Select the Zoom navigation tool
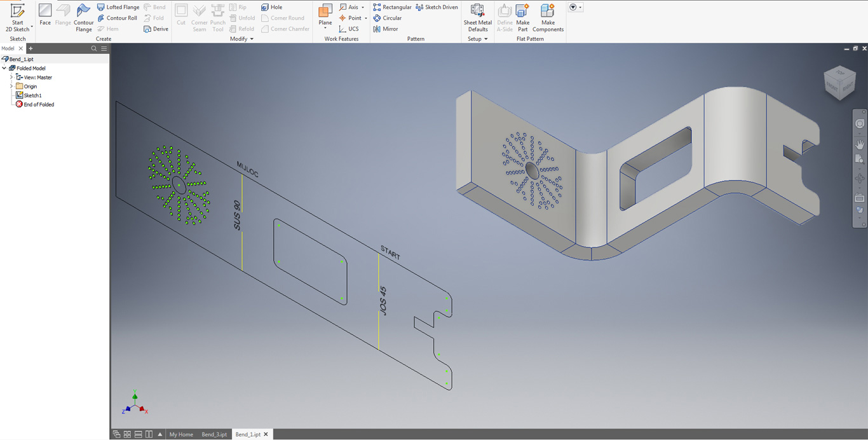 860,159
